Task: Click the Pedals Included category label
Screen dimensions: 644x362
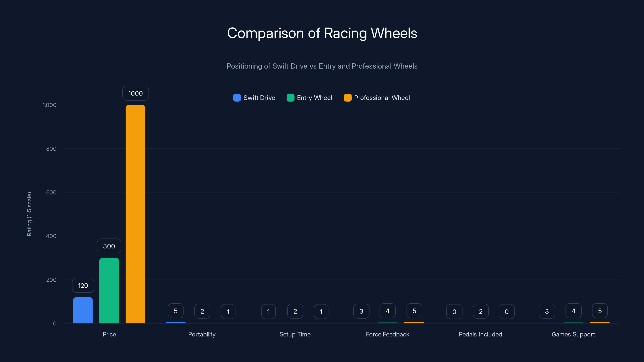Action: click(x=480, y=334)
